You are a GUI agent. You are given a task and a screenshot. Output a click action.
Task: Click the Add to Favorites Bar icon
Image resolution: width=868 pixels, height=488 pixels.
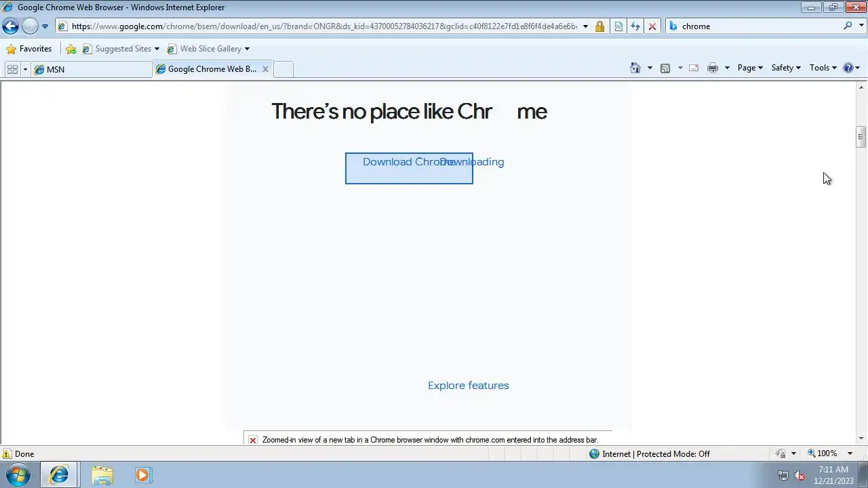point(71,49)
